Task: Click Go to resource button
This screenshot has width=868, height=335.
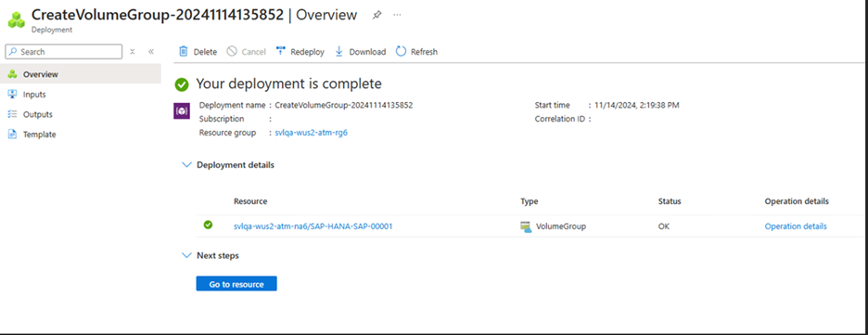Action: tap(236, 284)
